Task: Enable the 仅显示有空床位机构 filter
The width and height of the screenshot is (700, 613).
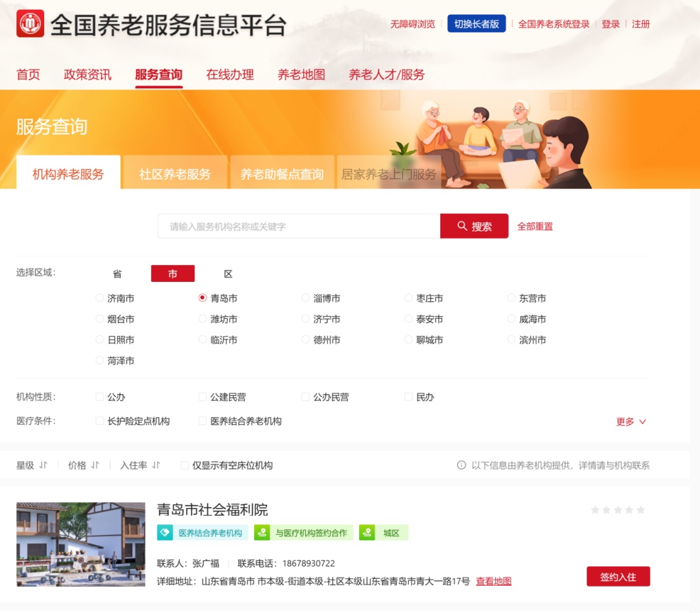Action: (x=184, y=465)
